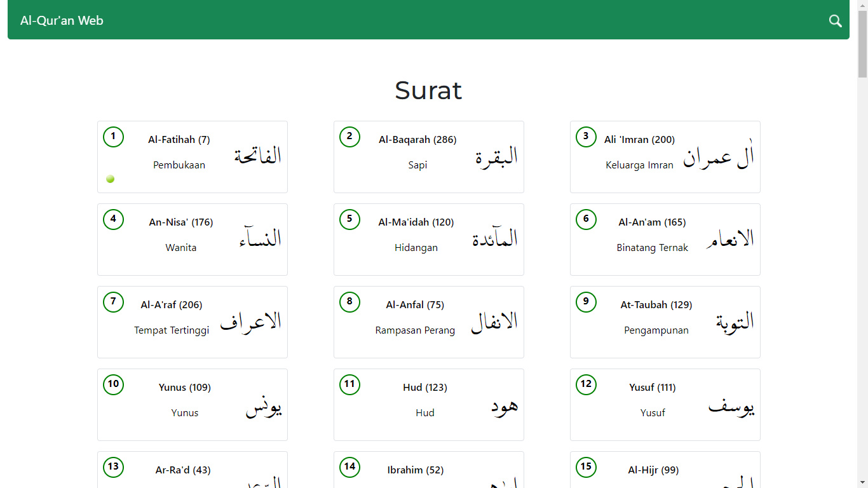This screenshot has width=868, height=488.
Task: Open the Al-Baqarah (286) surah
Action: [417, 140]
